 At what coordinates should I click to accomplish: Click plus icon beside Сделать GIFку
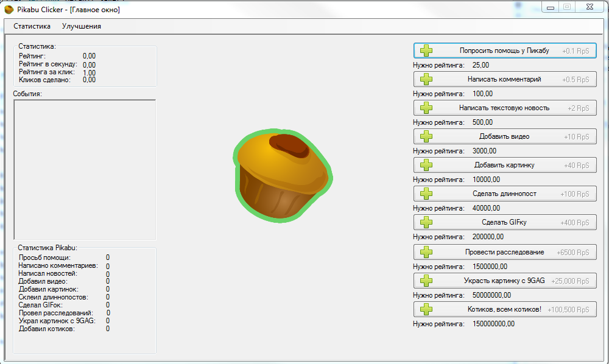pyautogui.click(x=426, y=222)
